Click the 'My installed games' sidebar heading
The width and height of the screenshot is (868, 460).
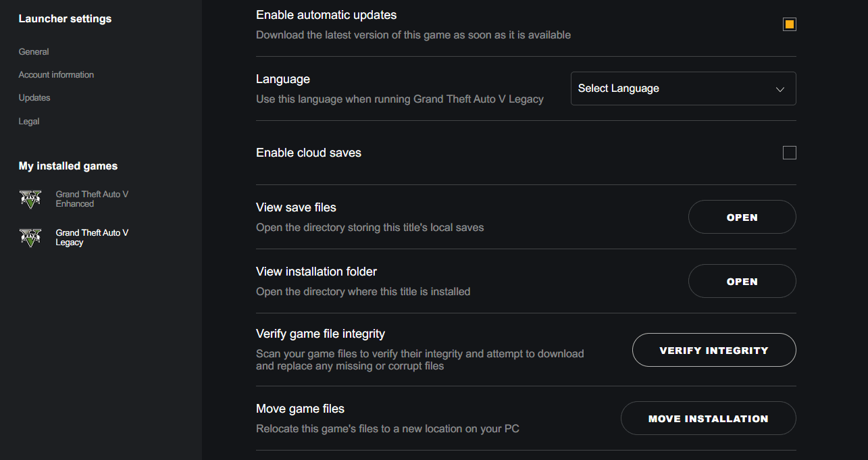tap(68, 166)
